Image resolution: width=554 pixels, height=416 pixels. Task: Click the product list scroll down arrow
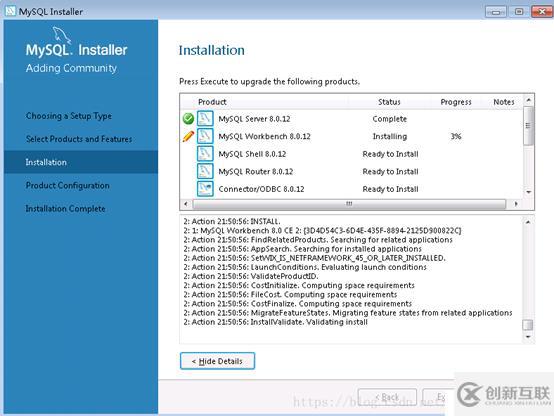[529, 192]
